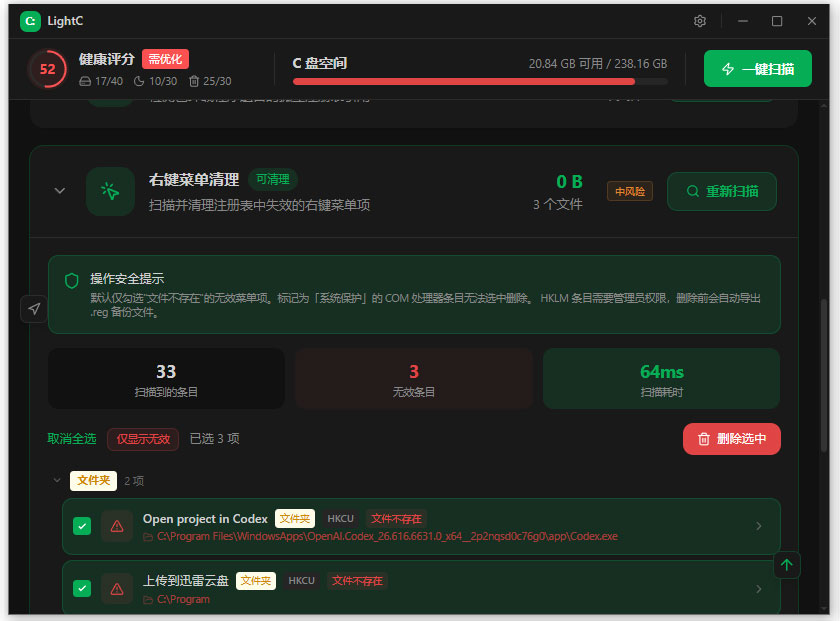Click the 3 无效条目 stat card
Viewport: 840px width, 621px height.
(414, 379)
